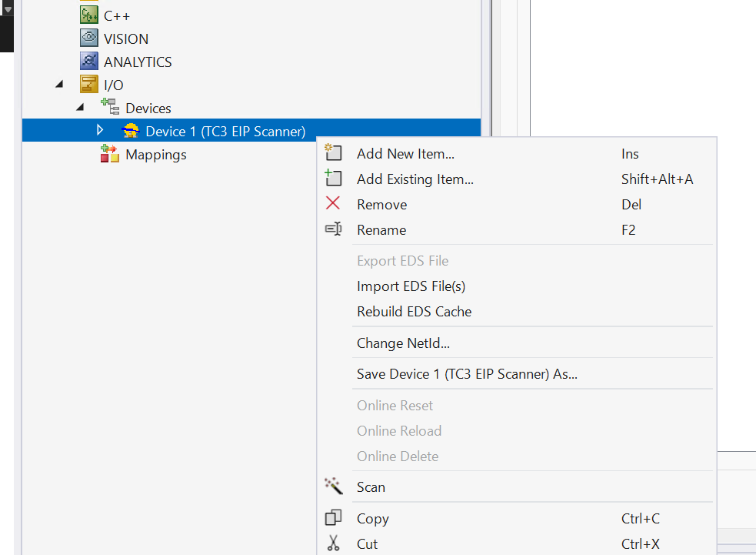The width and height of the screenshot is (756, 555).
Task: Choose Save Device 1 (TC3 EIP Scanner) As...
Action: tap(467, 374)
